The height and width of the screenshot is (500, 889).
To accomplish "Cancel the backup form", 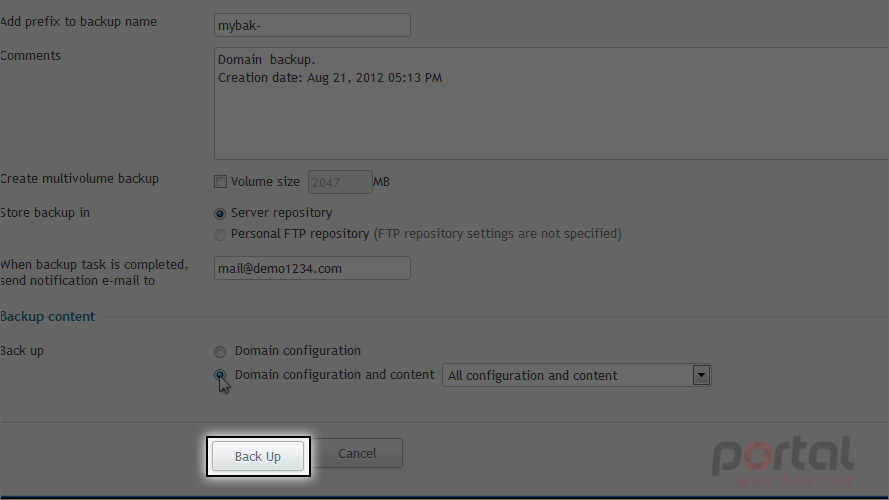I will (357, 454).
